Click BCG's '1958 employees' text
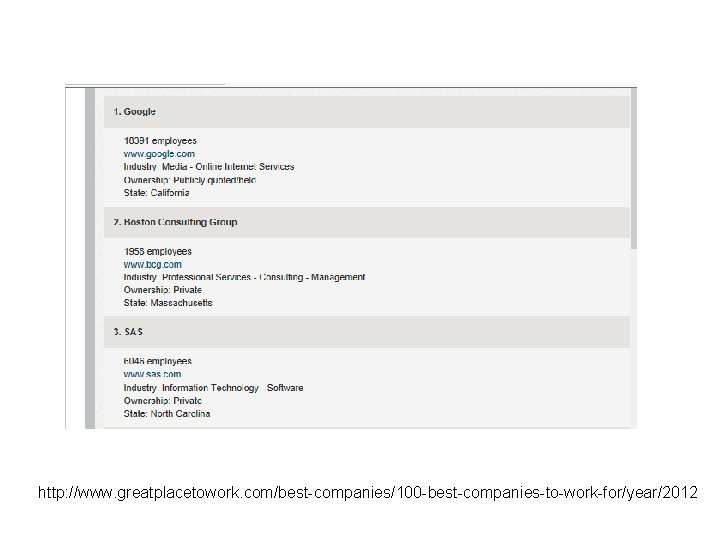 (158, 251)
